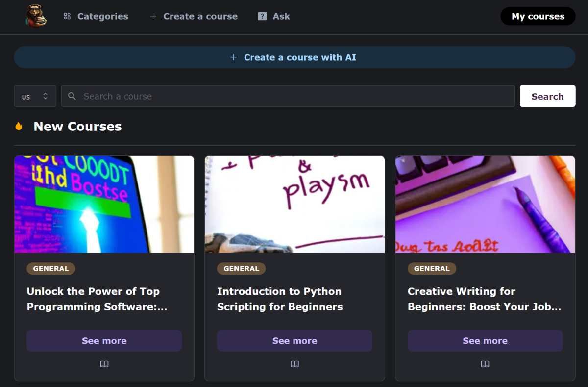
Task: Click the flame icon next to New Courses
Action: coord(19,126)
